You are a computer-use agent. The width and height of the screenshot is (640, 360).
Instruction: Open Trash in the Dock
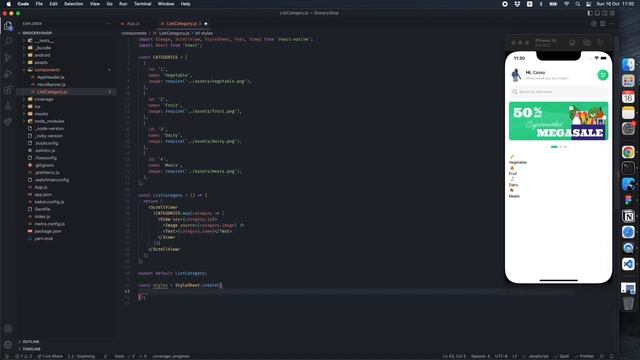tap(628, 303)
